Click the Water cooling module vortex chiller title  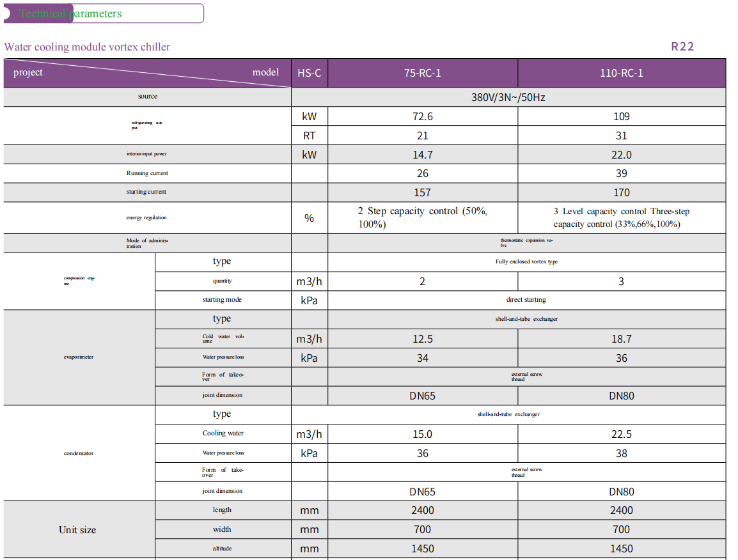click(x=87, y=47)
